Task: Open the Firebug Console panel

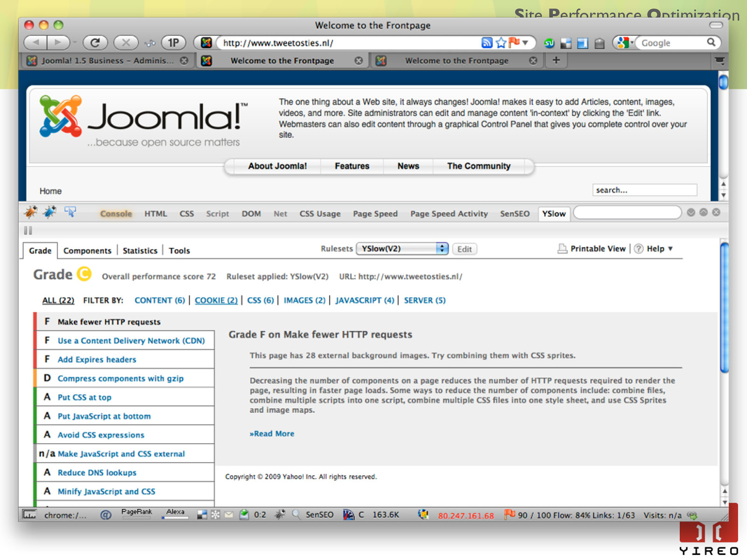Action: click(x=116, y=214)
